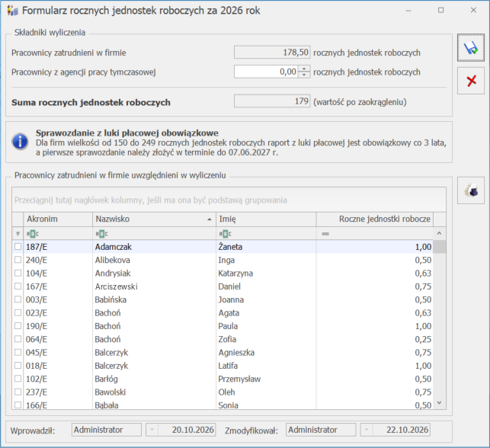Click the Nazwisko column filter icon
490x448 pixels.
[x=101, y=234]
